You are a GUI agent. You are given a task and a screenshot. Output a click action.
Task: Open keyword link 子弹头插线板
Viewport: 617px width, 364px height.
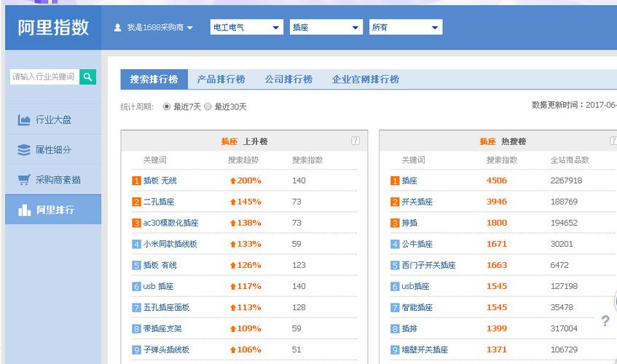(166, 350)
